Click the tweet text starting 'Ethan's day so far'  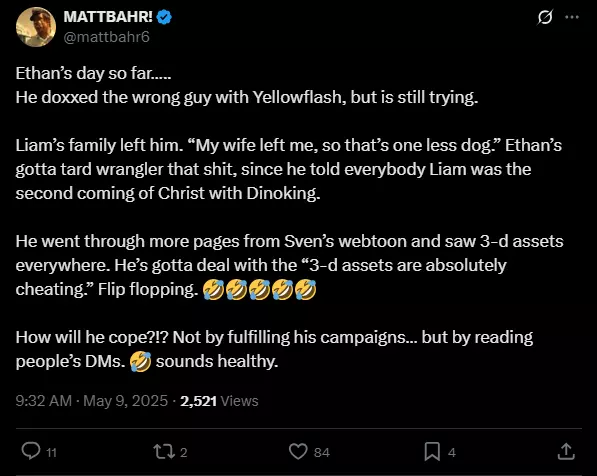pyautogui.click(x=289, y=217)
